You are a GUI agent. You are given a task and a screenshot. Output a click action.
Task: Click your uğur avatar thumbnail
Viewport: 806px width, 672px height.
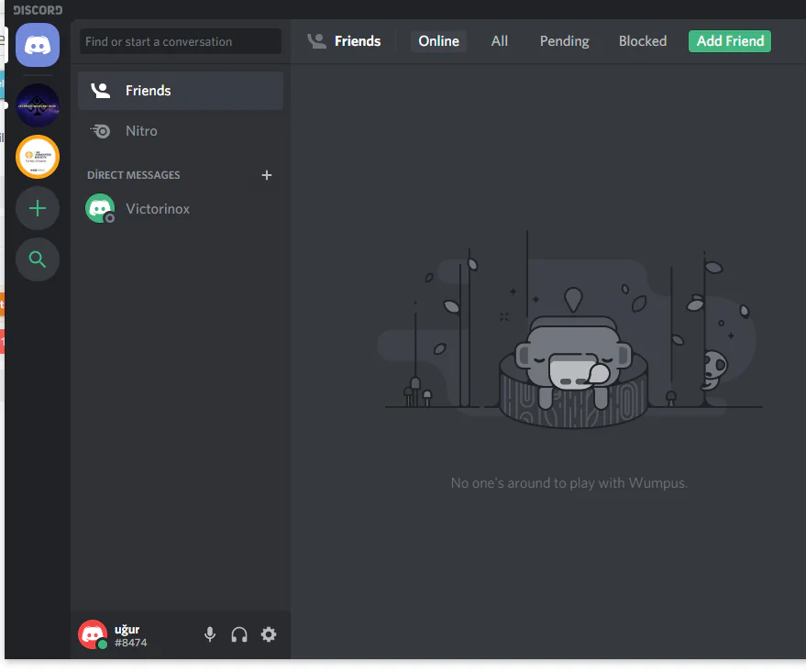(92, 634)
